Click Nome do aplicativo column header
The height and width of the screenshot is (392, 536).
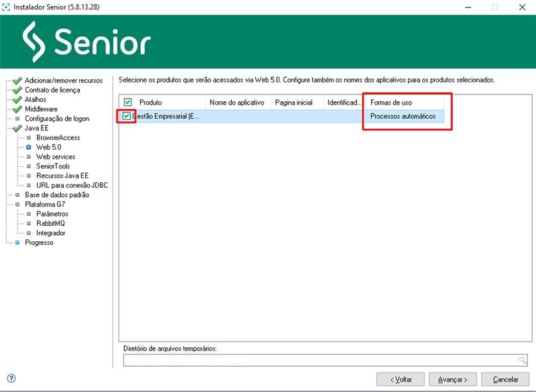coord(238,103)
